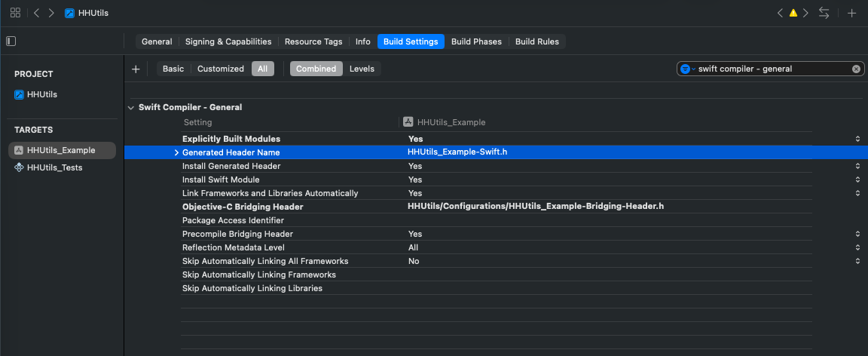Image resolution: width=868 pixels, height=356 pixels.
Task: Open the related items grid menu
Action: (15, 13)
